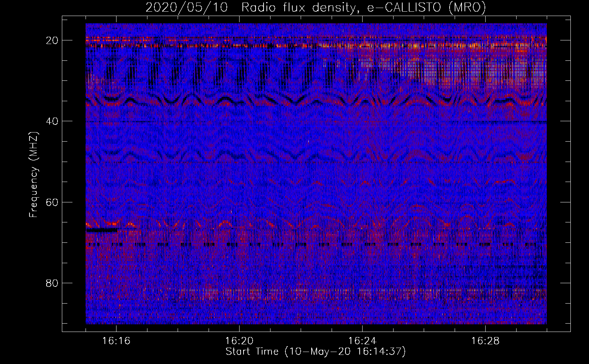Click the '40' frequency tick label

pos(52,121)
